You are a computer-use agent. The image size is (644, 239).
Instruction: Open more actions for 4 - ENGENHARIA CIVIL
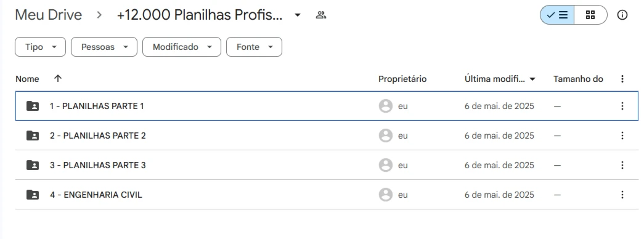coord(622,195)
